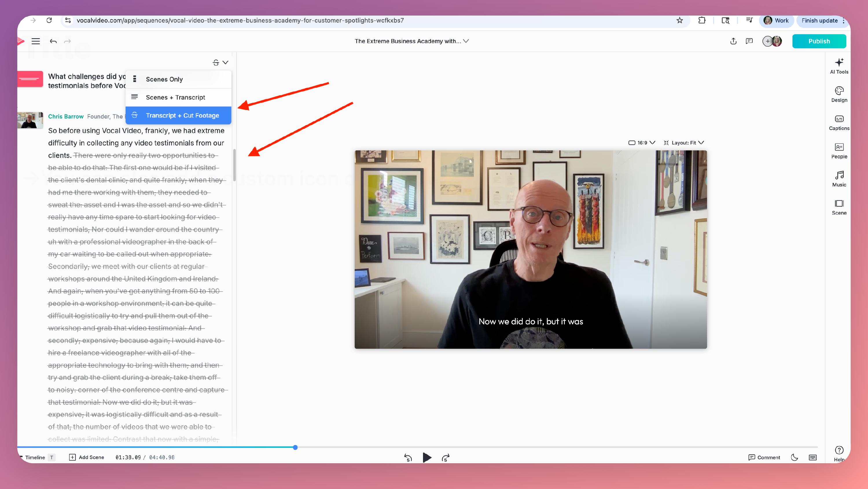Open the transcript view mode dropdown

tap(220, 62)
